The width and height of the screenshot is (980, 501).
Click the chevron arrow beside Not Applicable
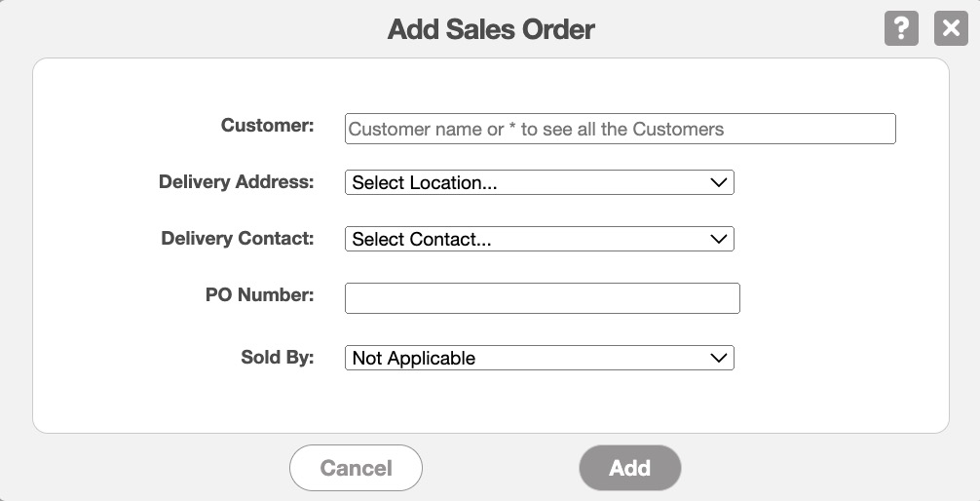click(719, 358)
